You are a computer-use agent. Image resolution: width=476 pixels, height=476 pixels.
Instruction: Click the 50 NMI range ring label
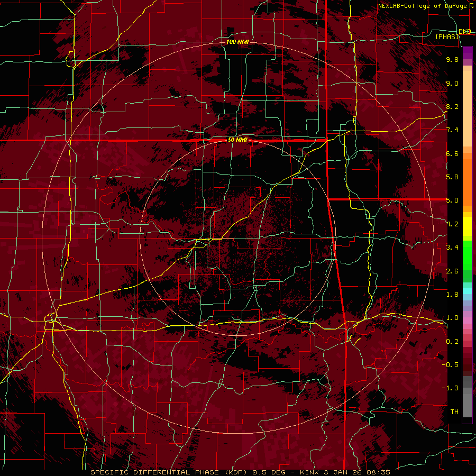click(x=237, y=140)
